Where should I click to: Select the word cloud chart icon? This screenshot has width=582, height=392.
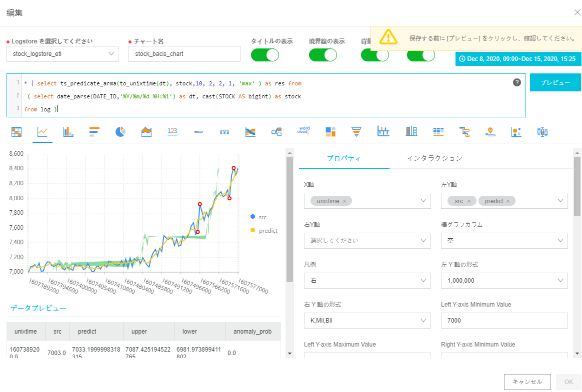coord(303,131)
